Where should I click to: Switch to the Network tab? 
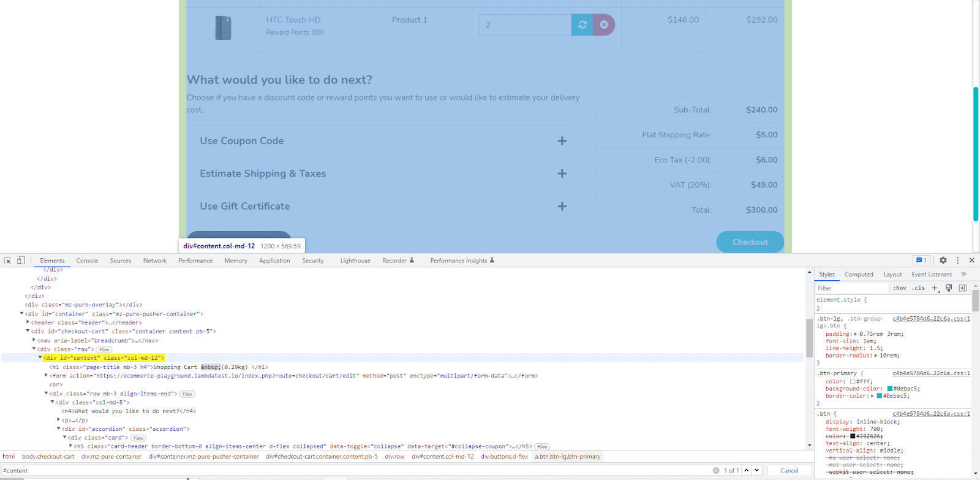(155, 261)
